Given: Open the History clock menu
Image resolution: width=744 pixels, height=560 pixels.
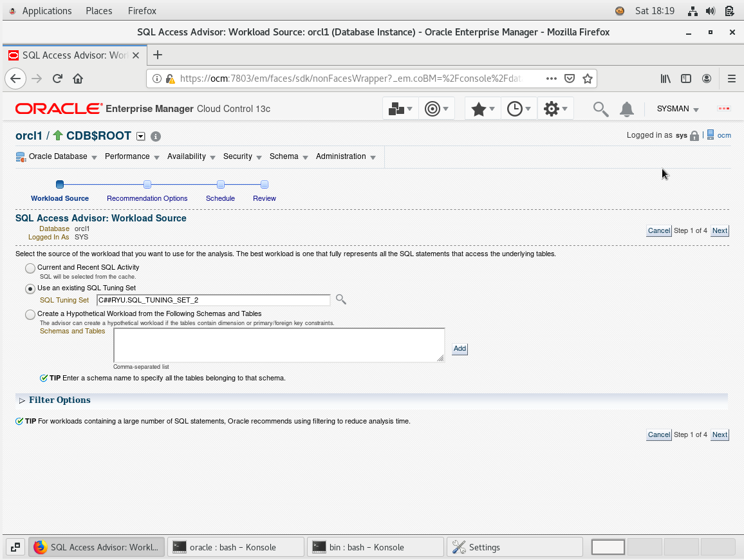Looking at the screenshot, I should (x=519, y=109).
